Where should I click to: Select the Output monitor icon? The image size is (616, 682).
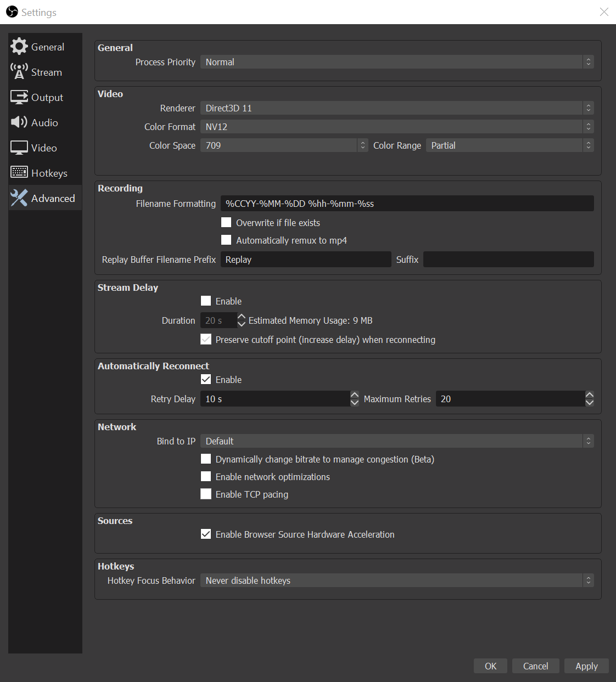tap(19, 97)
